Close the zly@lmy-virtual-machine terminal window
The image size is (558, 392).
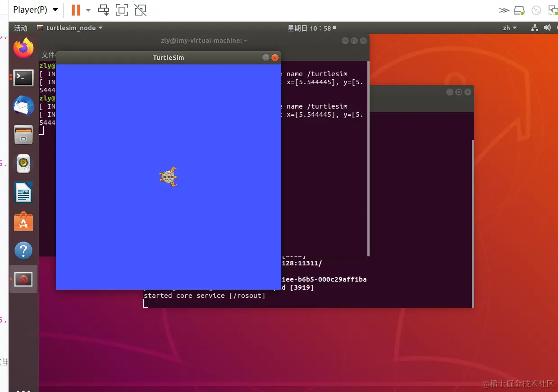(x=363, y=41)
